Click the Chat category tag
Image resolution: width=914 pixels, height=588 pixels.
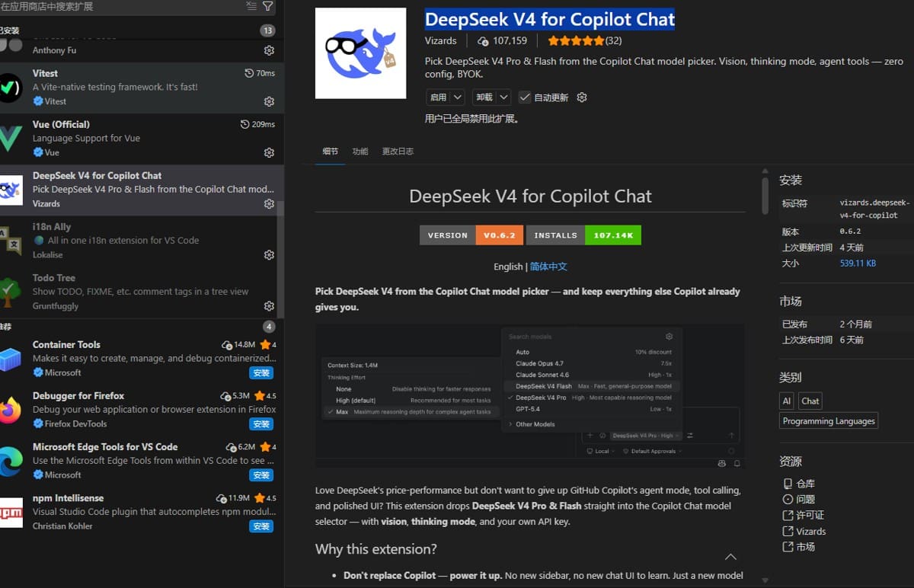click(x=810, y=401)
